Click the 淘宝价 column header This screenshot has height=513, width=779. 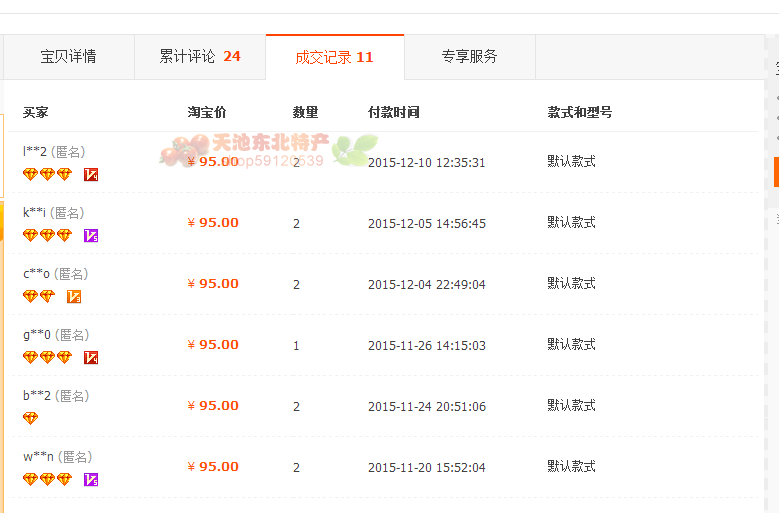point(206,112)
